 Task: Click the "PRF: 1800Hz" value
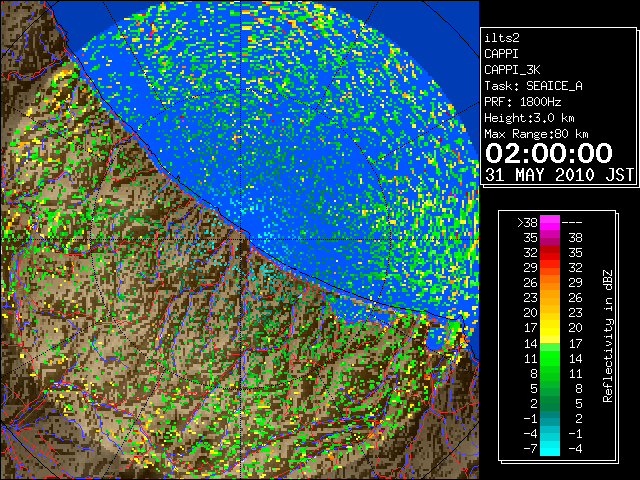[x=522, y=102]
